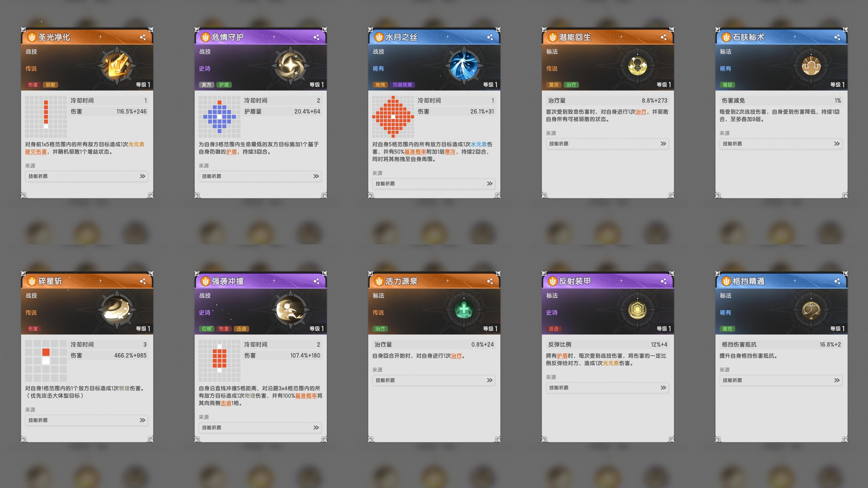Screen dimensions: 868x488
Task: Select the 击退 tag on 强袭冲撞
Action: click(x=241, y=329)
